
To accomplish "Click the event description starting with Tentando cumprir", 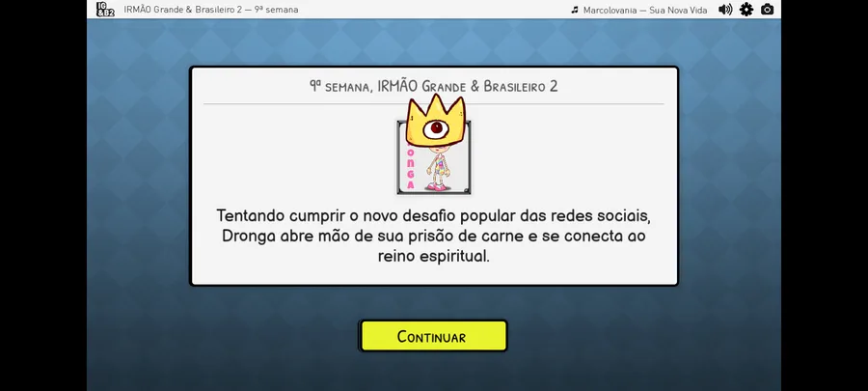I will pos(433,236).
